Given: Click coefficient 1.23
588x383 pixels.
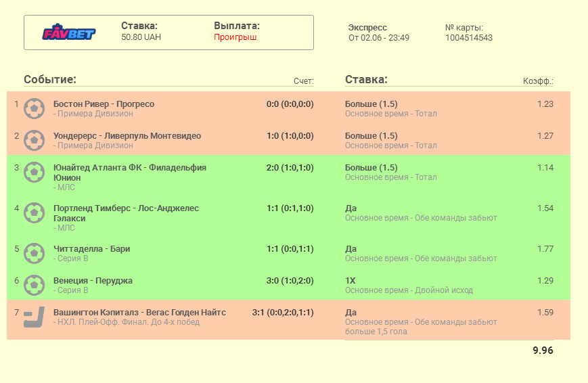Looking at the screenshot, I should (x=545, y=104).
